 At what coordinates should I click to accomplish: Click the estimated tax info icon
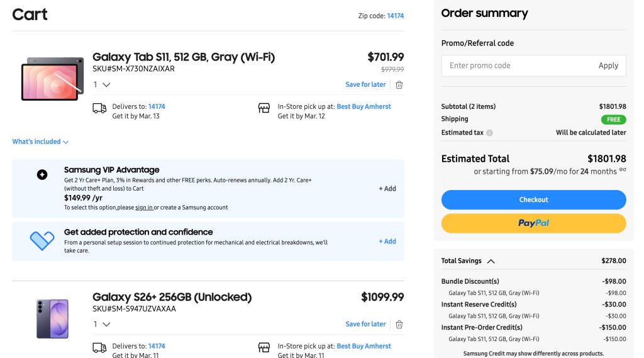coord(489,133)
